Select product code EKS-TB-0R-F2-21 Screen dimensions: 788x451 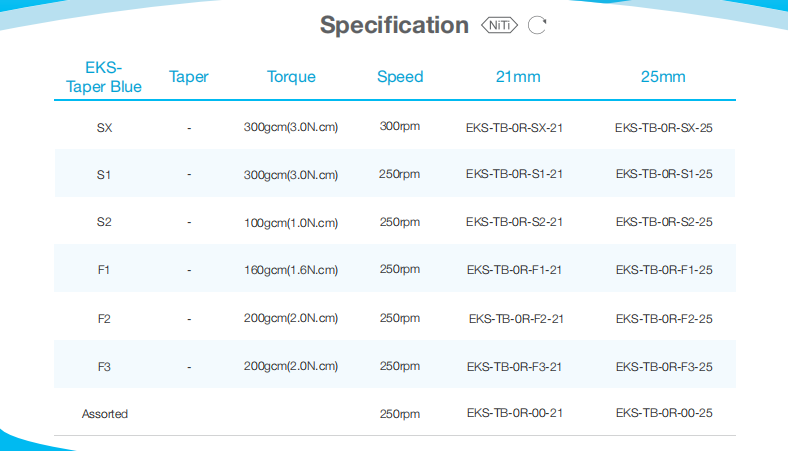(516, 319)
